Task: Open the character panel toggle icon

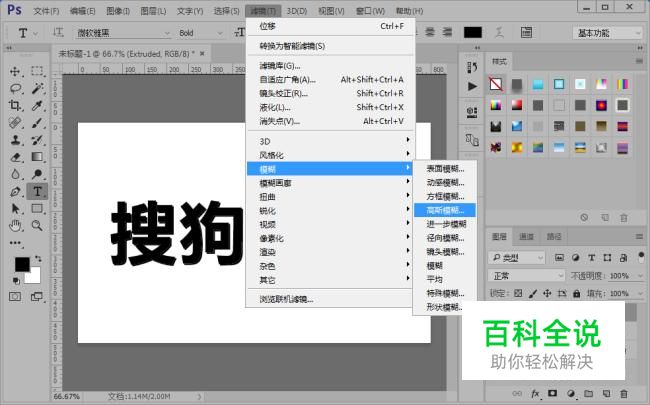Action: click(x=526, y=33)
